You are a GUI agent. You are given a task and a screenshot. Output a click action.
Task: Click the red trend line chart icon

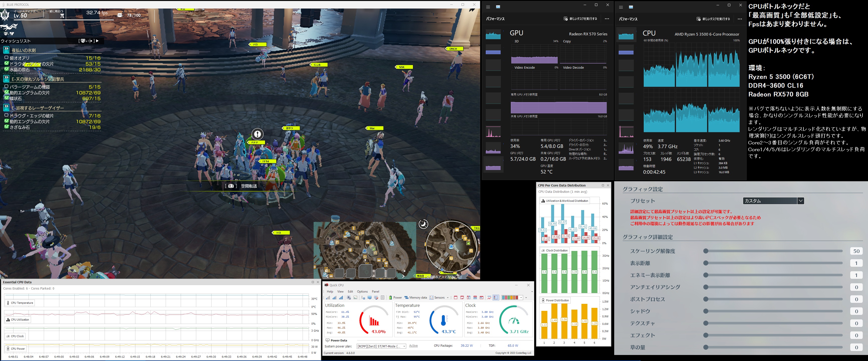489,298
